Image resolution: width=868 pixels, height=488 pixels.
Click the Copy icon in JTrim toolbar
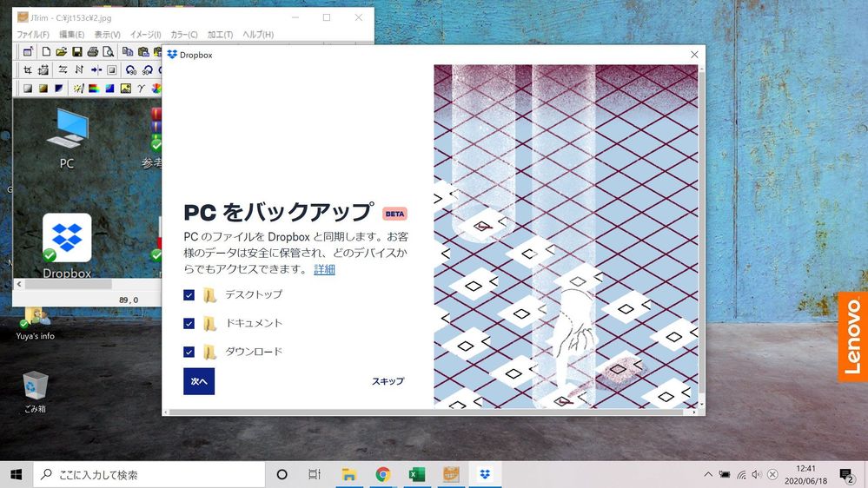(x=128, y=52)
